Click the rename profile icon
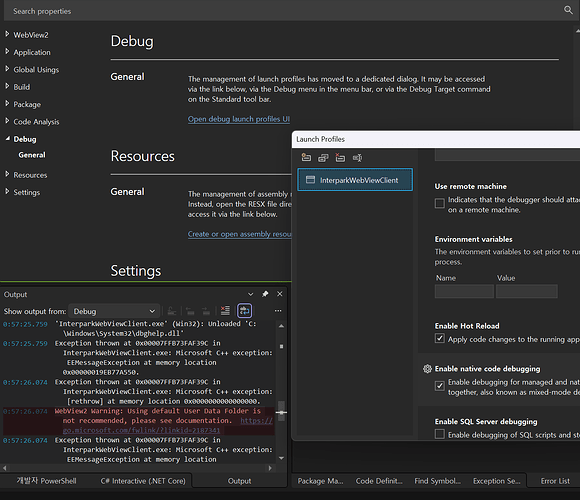 point(357,158)
